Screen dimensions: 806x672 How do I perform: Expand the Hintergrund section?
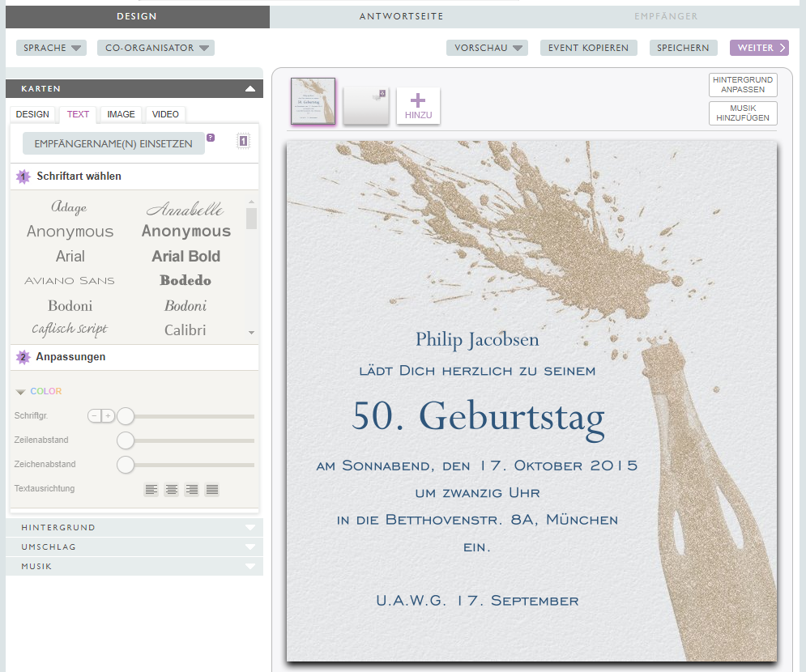(x=134, y=527)
